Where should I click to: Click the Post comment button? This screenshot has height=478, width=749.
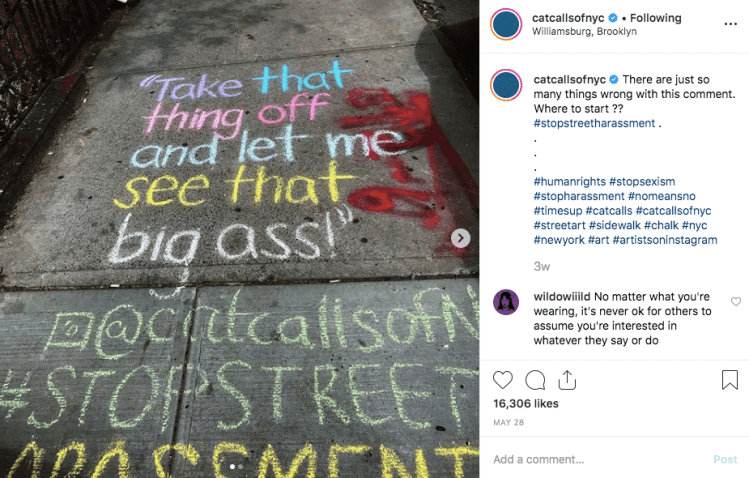[725, 459]
